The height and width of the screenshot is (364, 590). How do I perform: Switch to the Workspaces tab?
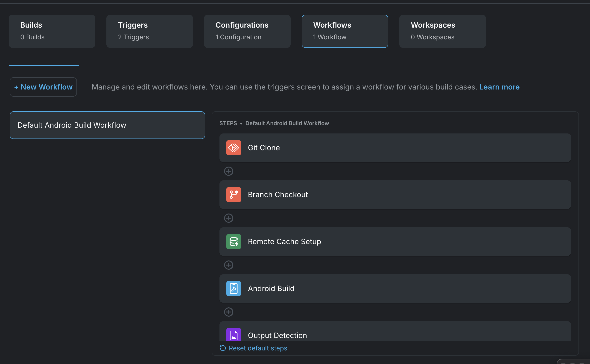[x=442, y=31]
